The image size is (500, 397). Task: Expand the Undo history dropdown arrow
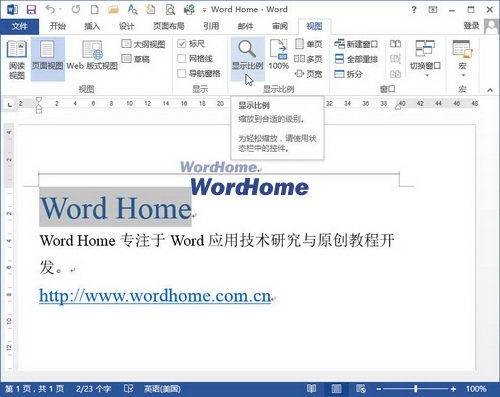pos(60,10)
